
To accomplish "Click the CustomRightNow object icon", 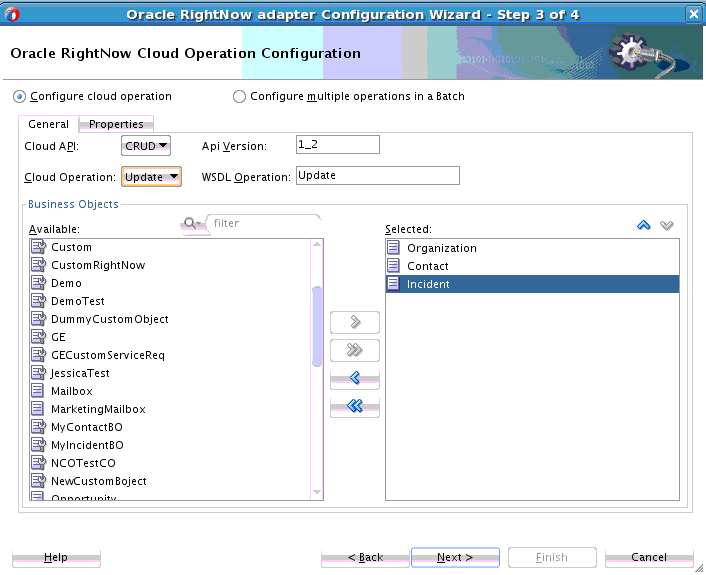I will point(38,265).
